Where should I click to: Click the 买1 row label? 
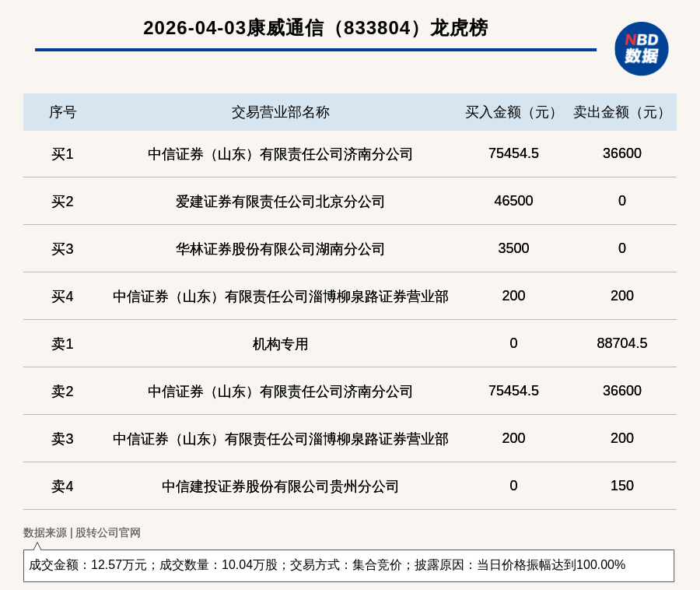[x=62, y=154]
